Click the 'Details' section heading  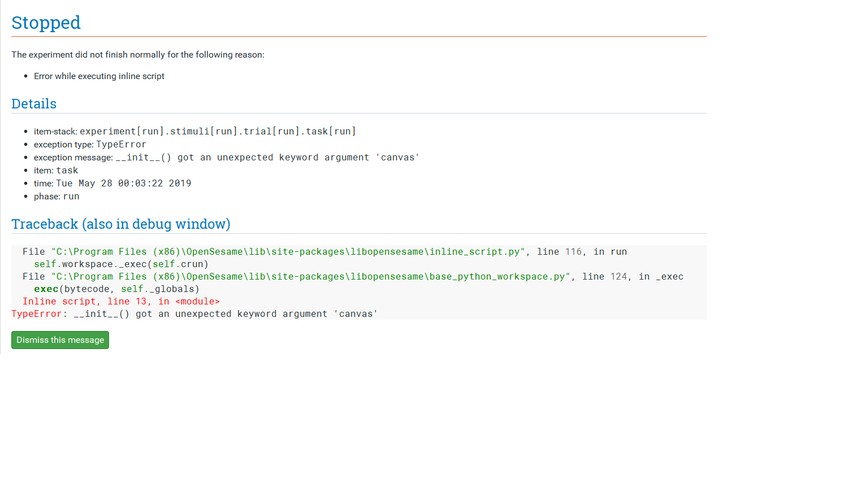point(34,104)
